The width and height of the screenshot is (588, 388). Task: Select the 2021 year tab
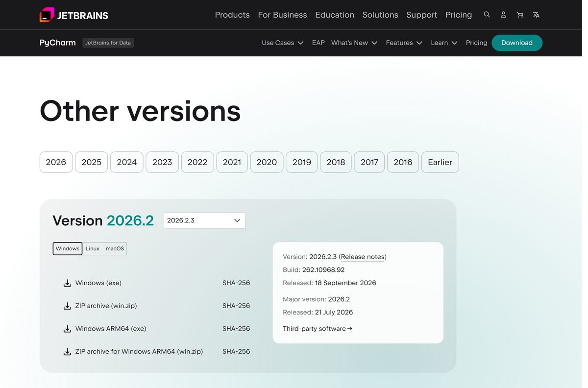pyautogui.click(x=232, y=162)
